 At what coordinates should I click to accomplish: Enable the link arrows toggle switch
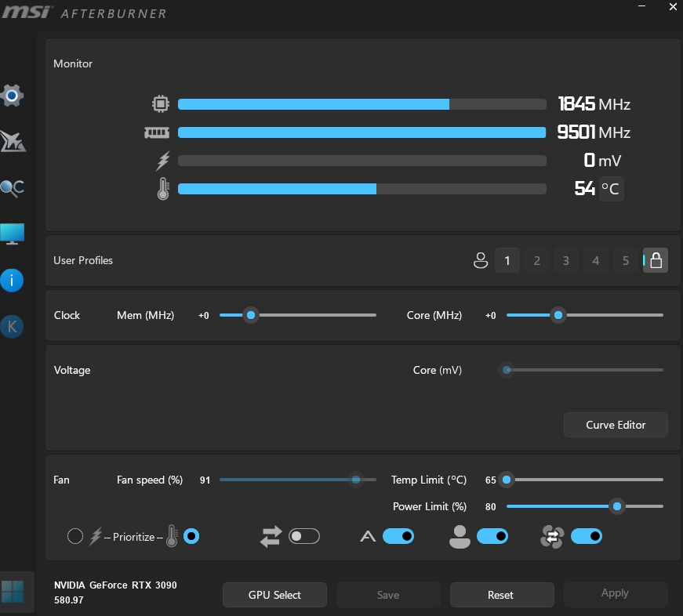(304, 536)
